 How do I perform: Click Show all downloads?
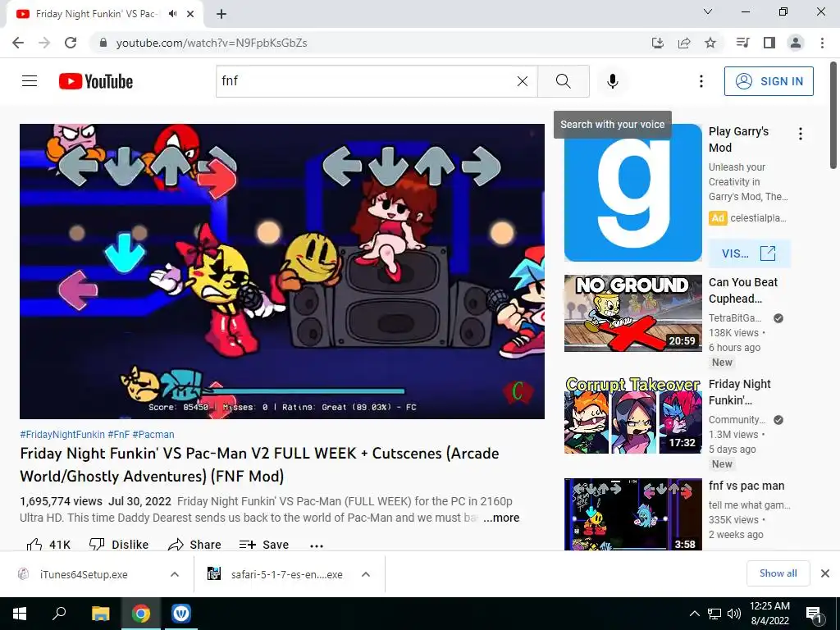tap(778, 573)
